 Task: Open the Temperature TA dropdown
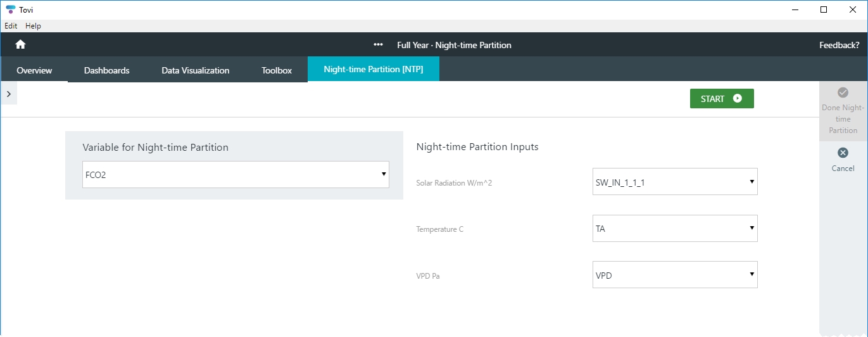(675, 229)
